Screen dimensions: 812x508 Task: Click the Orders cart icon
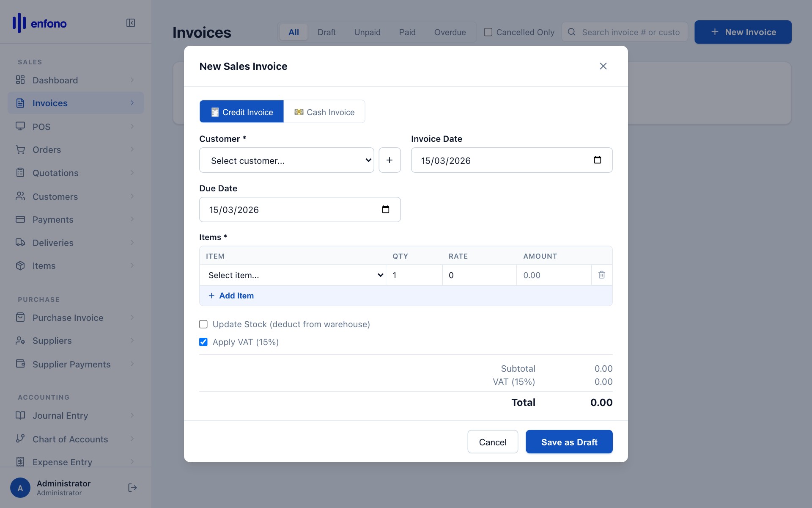[21, 149]
